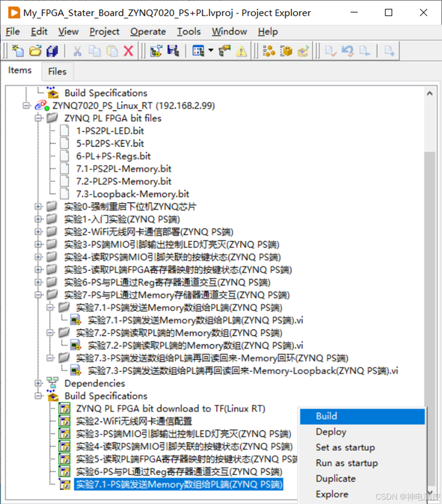Click the Find Project Items icon

(x=269, y=51)
